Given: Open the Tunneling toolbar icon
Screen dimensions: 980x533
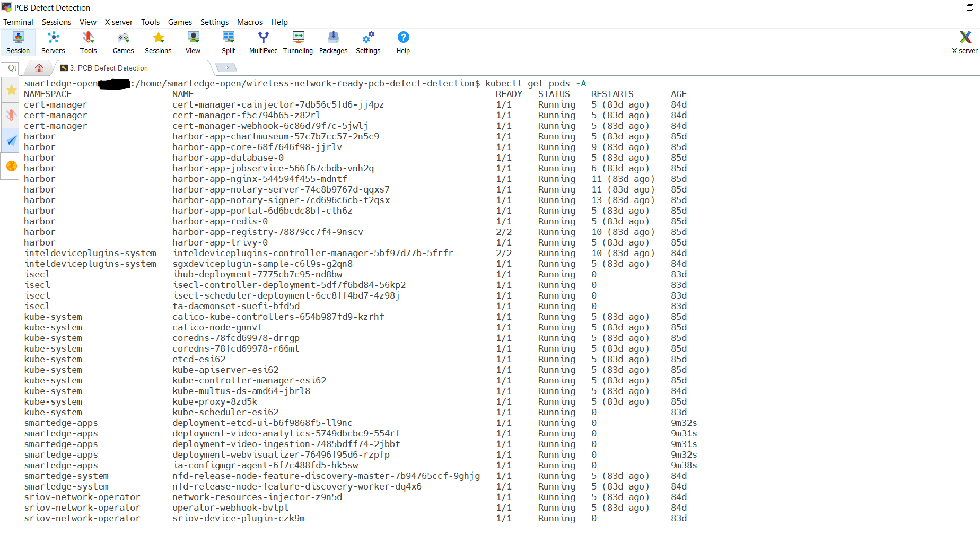Looking at the screenshot, I should [x=298, y=42].
